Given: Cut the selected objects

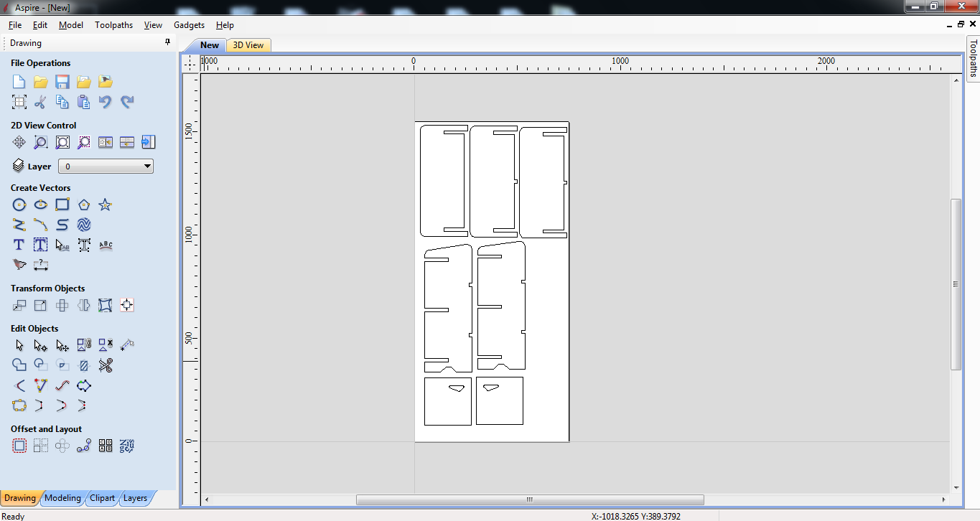Looking at the screenshot, I should (41, 102).
